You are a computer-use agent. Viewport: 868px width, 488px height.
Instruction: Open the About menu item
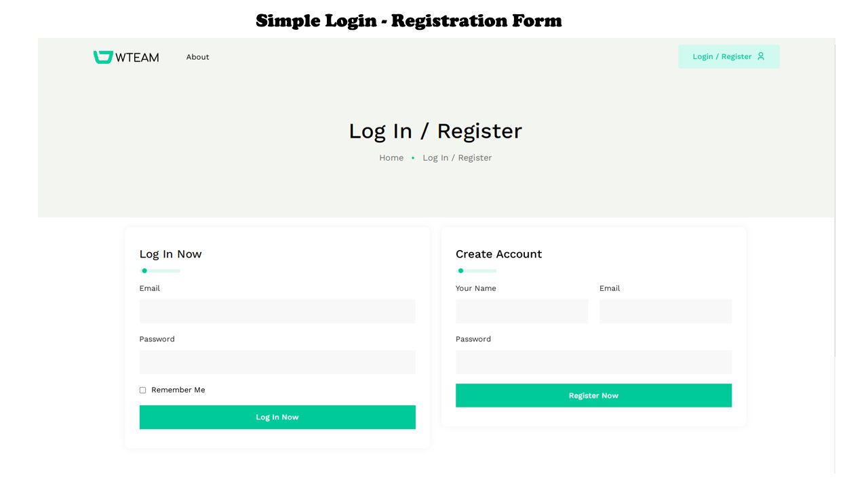[197, 57]
